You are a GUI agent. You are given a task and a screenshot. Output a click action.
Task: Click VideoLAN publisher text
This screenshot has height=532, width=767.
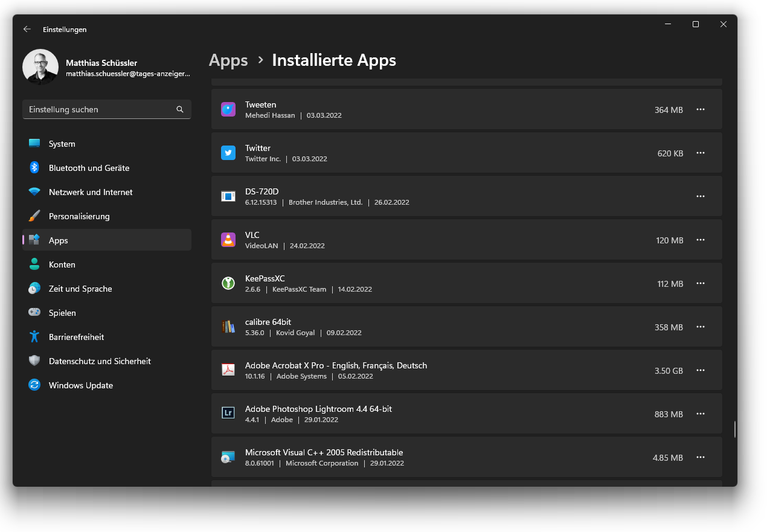pyautogui.click(x=262, y=246)
